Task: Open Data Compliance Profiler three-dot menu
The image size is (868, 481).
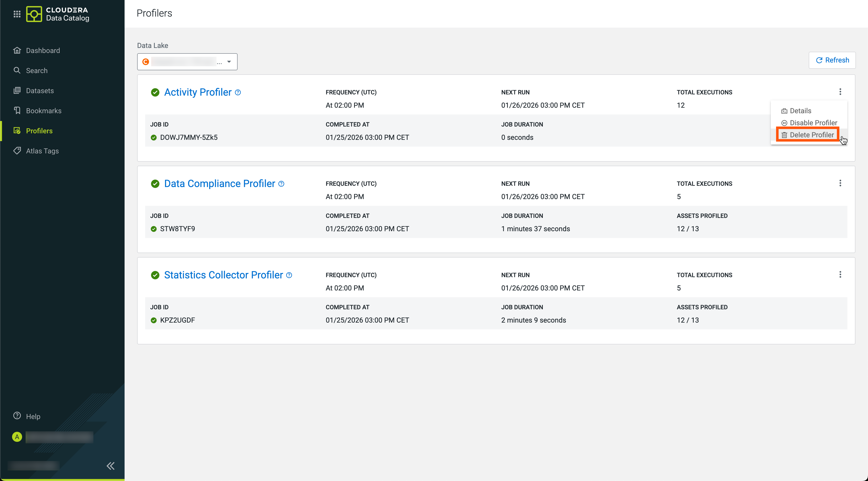Action: tap(840, 183)
